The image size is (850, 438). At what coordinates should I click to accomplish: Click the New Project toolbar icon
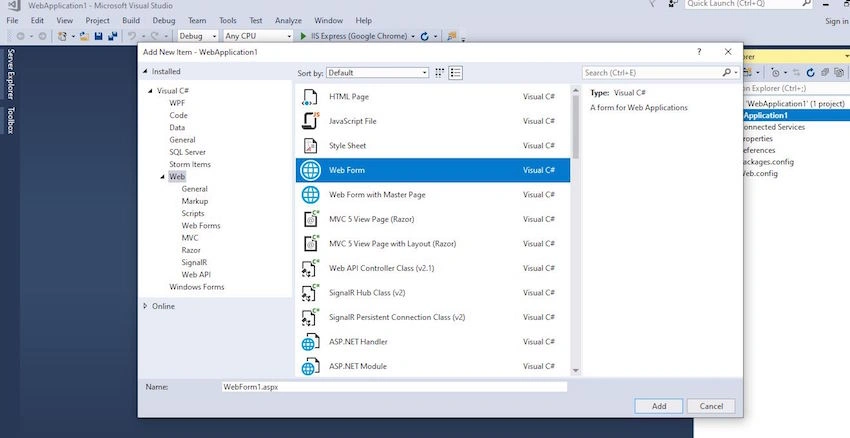coord(63,36)
